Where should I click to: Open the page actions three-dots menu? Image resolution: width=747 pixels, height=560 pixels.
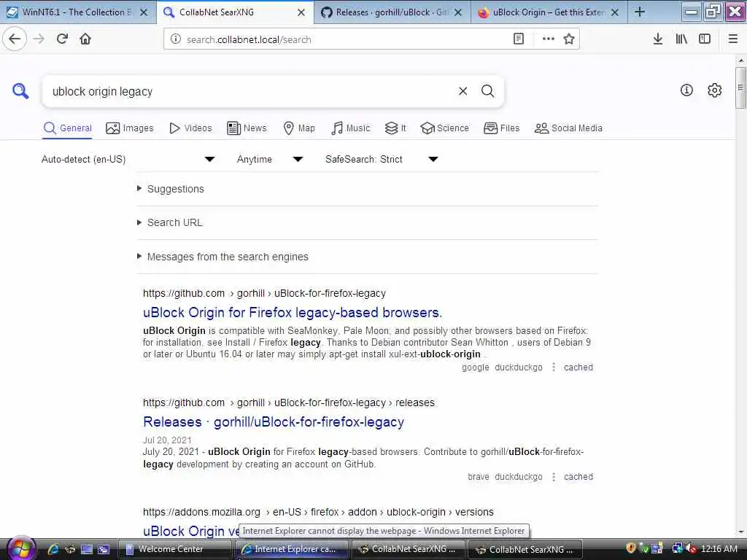tap(549, 39)
